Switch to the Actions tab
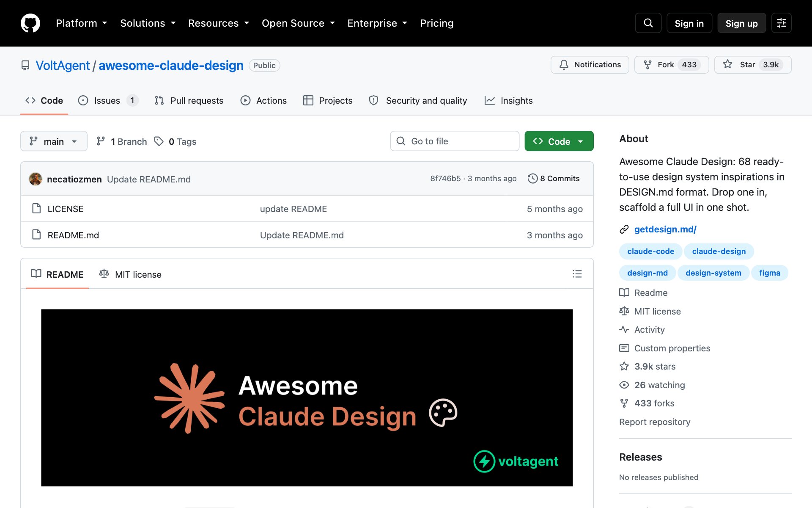This screenshot has height=508, width=812. (263, 100)
